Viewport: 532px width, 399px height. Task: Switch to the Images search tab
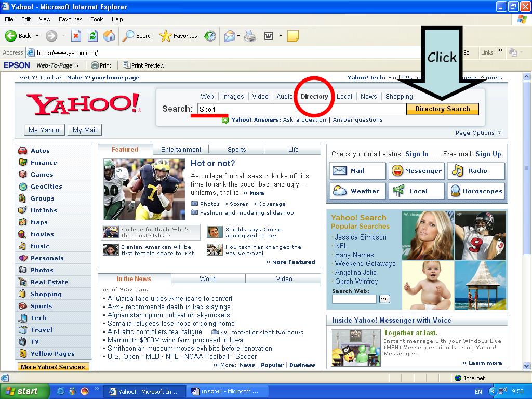[x=233, y=96]
